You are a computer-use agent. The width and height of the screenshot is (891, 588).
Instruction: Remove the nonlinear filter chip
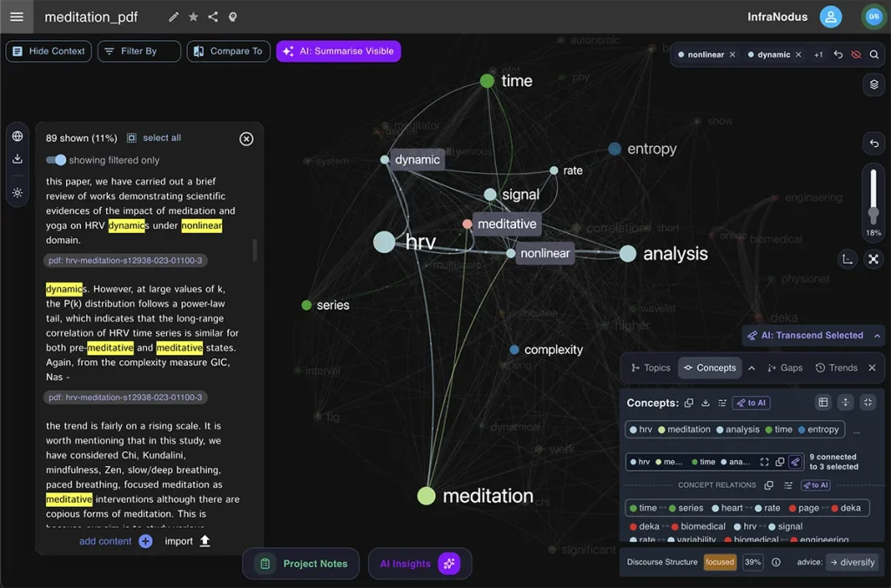point(733,55)
